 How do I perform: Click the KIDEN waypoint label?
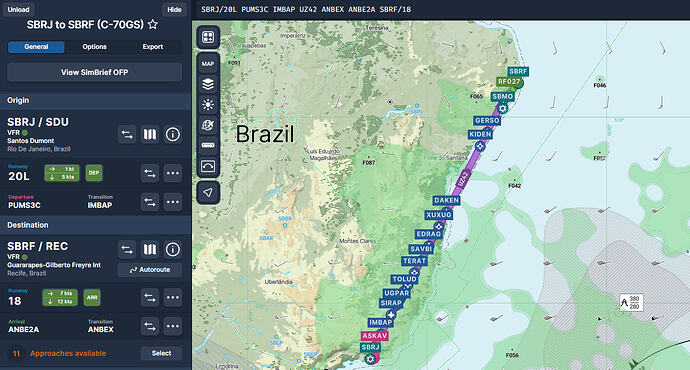point(480,135)
